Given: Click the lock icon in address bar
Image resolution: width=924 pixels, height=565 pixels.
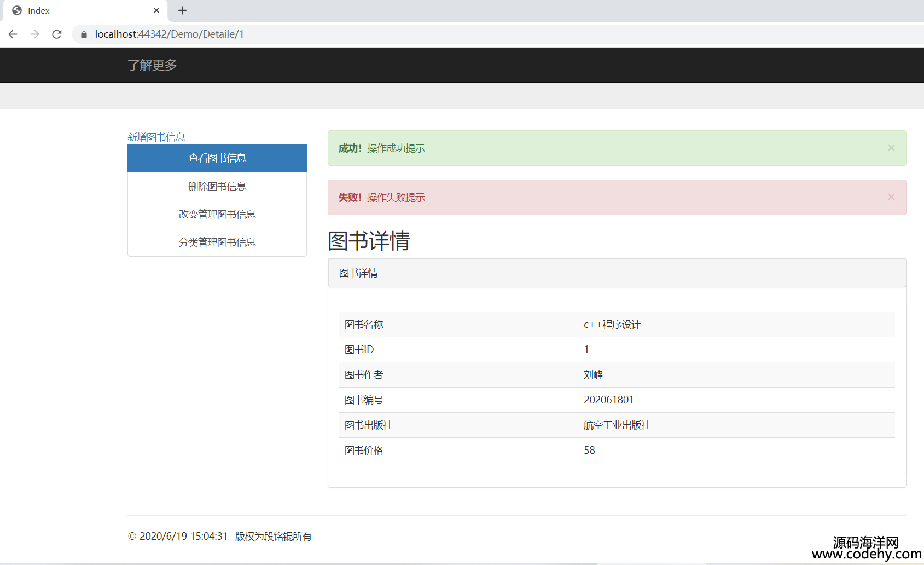Looking at the screenshot, I should (x=84, y=34).
